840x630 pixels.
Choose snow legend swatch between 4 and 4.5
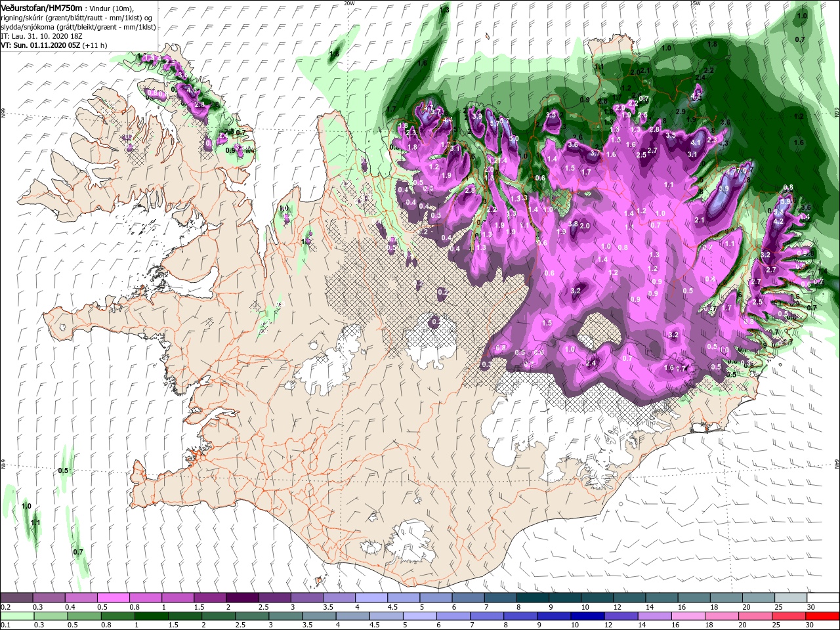371,598
